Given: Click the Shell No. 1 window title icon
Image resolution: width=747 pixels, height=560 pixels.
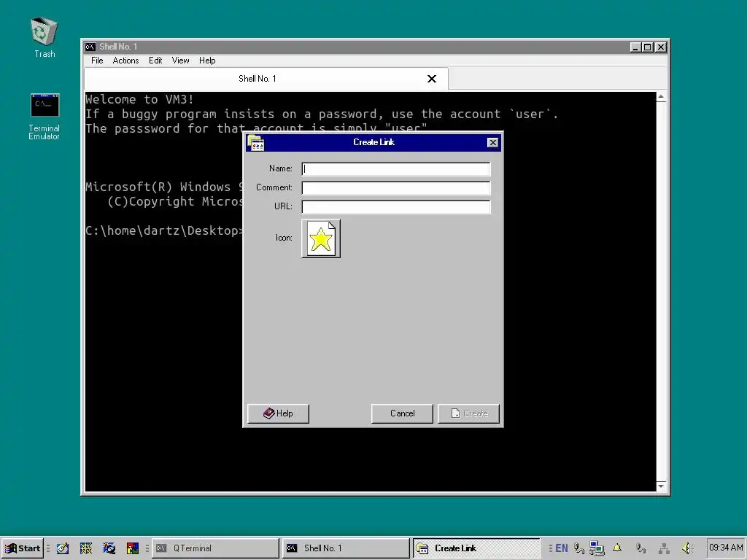Looking at the screenshot, I should coord(90,47).
